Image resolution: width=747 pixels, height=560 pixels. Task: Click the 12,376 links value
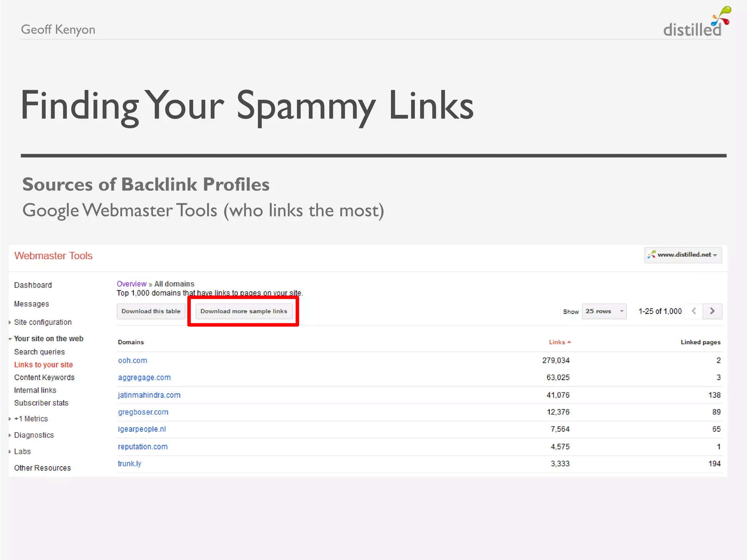558,412
